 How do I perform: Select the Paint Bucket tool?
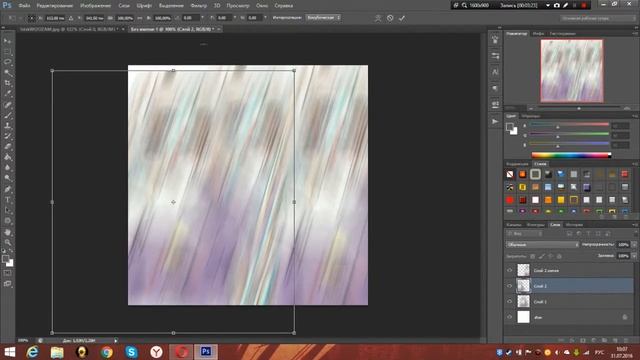[7, 158]
